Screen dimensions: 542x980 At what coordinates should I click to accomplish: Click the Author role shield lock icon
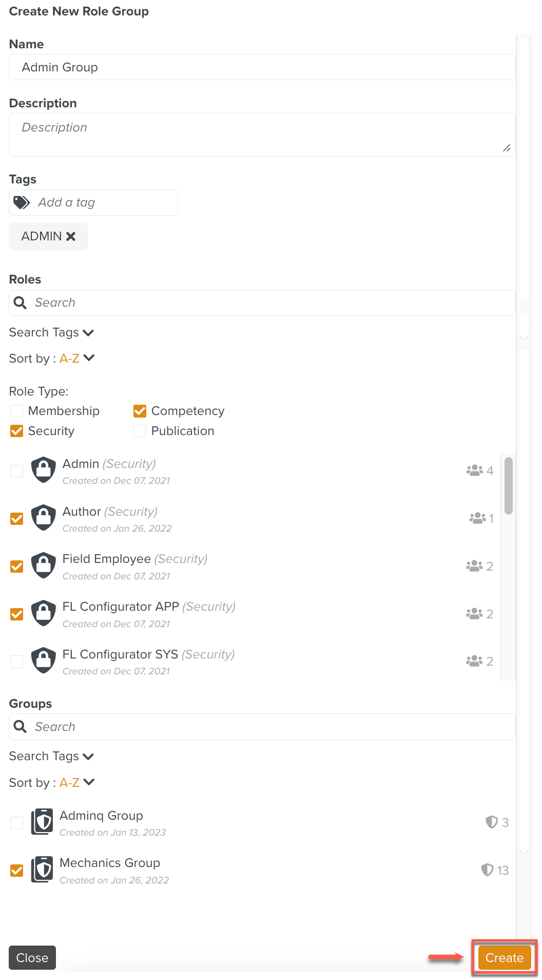(x=44, y=518)
